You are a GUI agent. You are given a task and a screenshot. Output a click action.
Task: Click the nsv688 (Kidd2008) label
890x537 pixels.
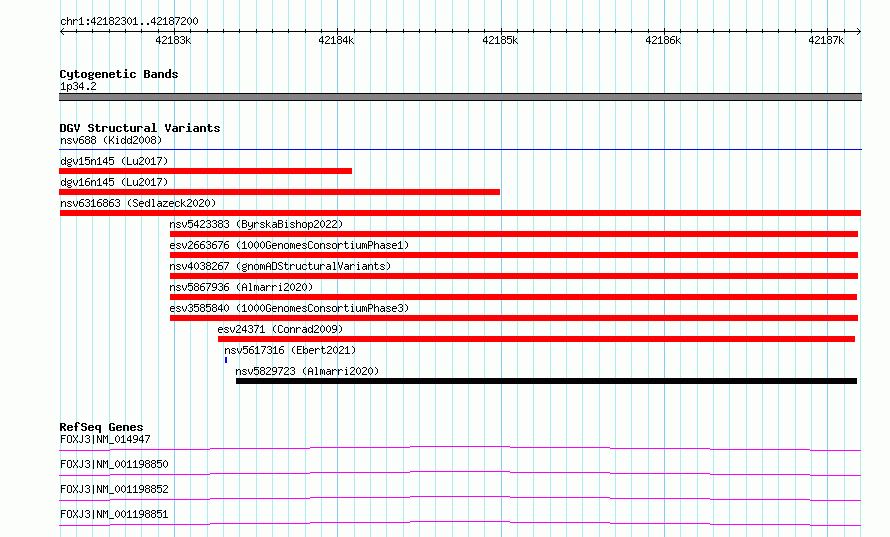111,140
